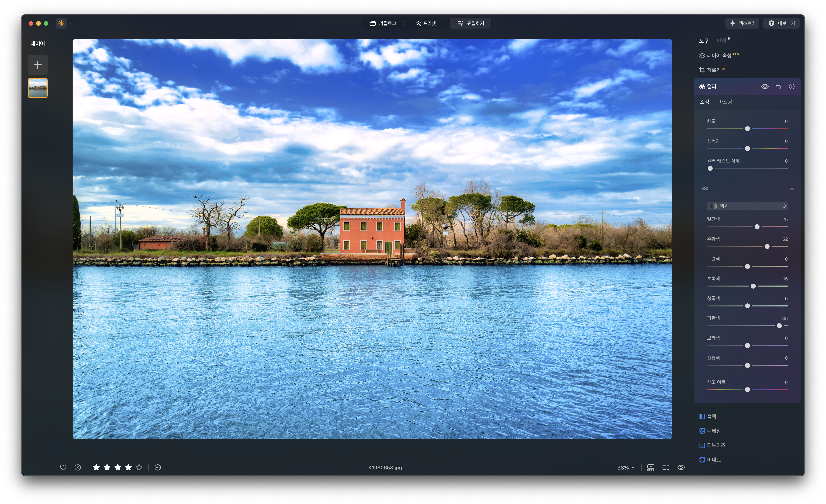
Task: Toggle filmstrip display icon in bottom bar
Action: tap(650, 467)
